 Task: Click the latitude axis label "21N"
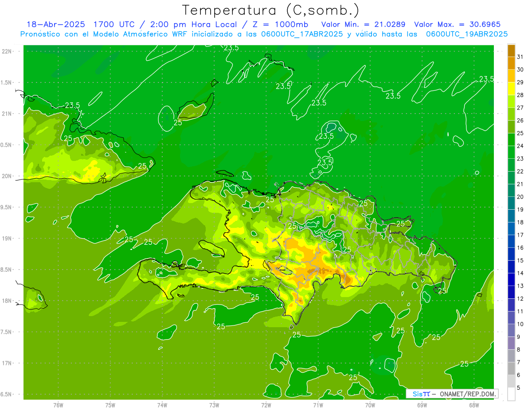pyautogui.click(x=7, y=114)
